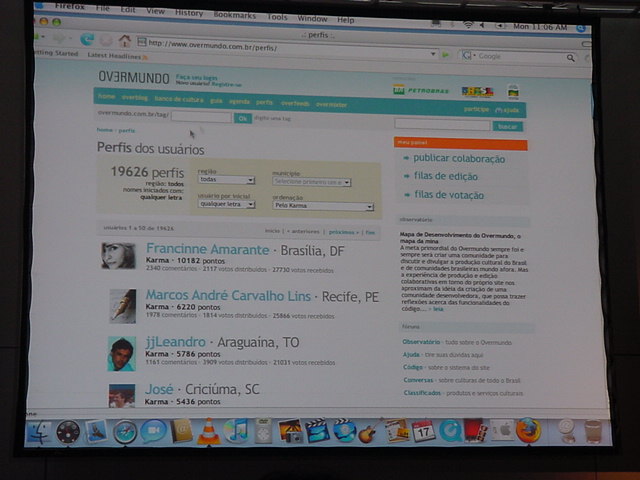Click the buscar search button
This screenshot has width=640, height=480.
click(508, 127)
